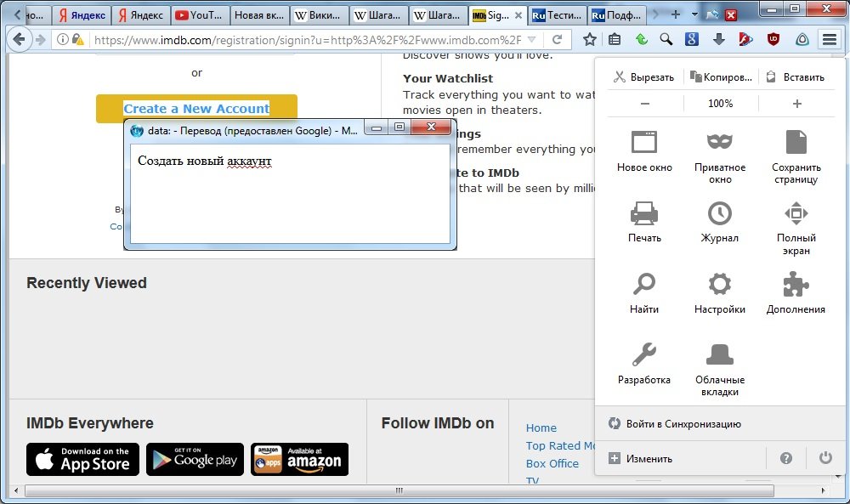The height and width of the screenshot is (504, 850).
Task: Choose Копиров... in the menu panel
Action: click(721, 77)
